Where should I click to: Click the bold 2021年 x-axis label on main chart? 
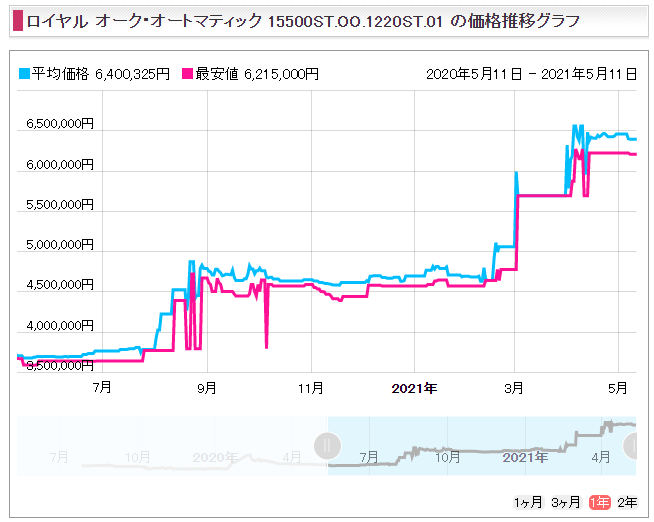click(x=414, y=389)
